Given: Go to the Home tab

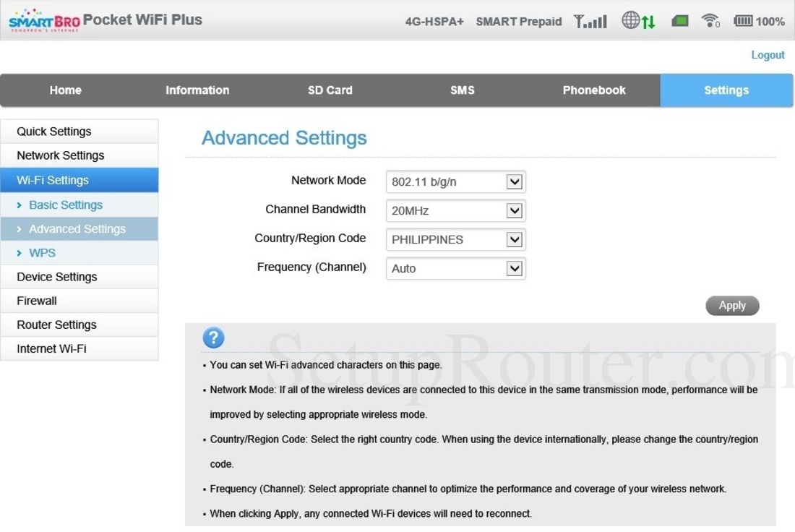Looking at the screenshot, I should [65, 90].
